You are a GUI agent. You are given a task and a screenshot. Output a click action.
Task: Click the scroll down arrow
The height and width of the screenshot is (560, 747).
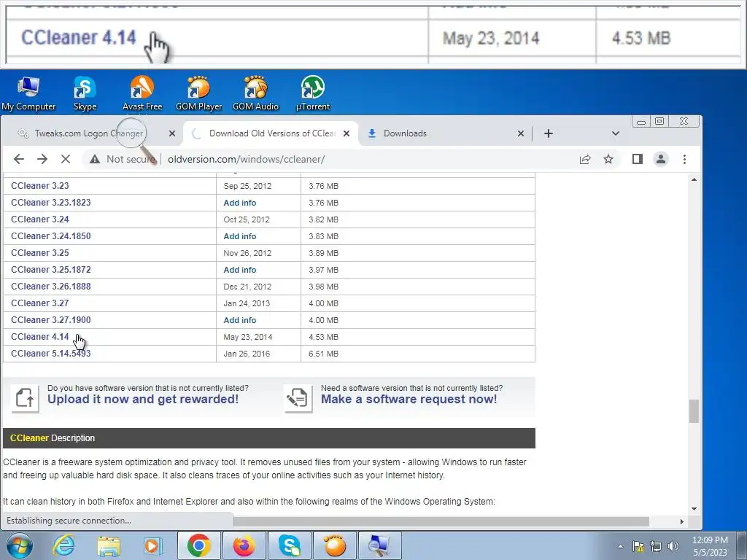point(694,508)
